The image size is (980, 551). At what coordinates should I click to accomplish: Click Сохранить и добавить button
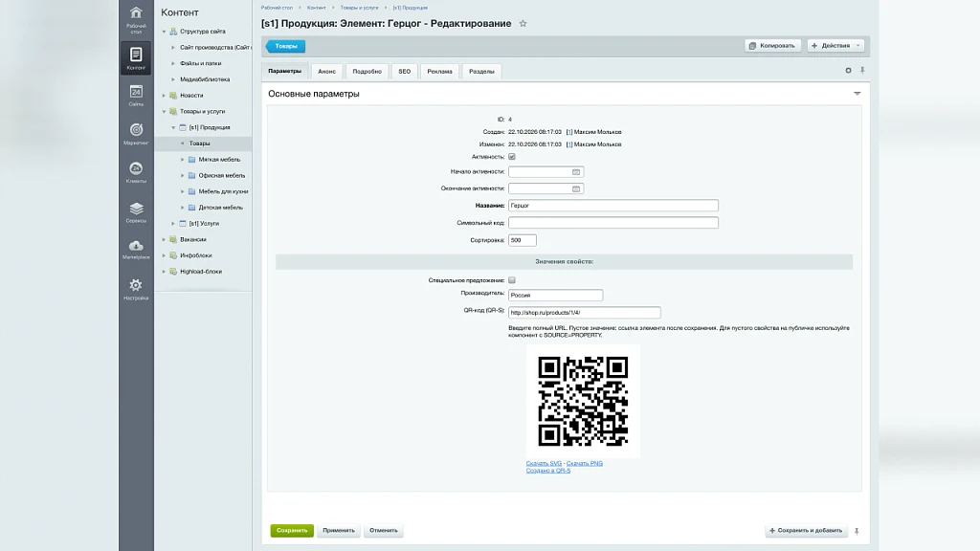point(806,530)
